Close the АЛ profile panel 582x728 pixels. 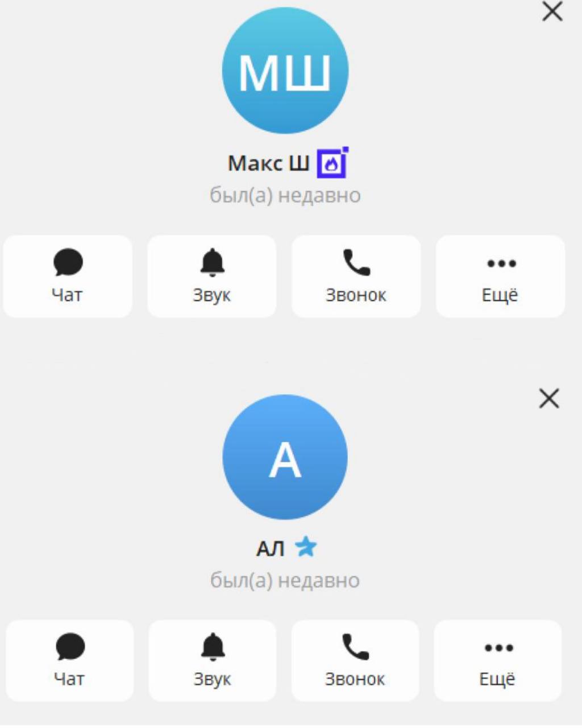549,399
